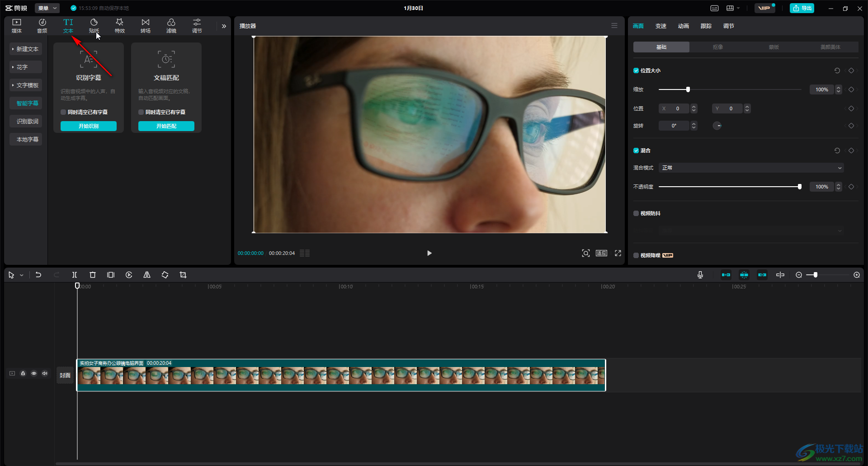Select 蒙版 sub-tab
The width and height of the screenshot is (868, 466).
[774, 47]
